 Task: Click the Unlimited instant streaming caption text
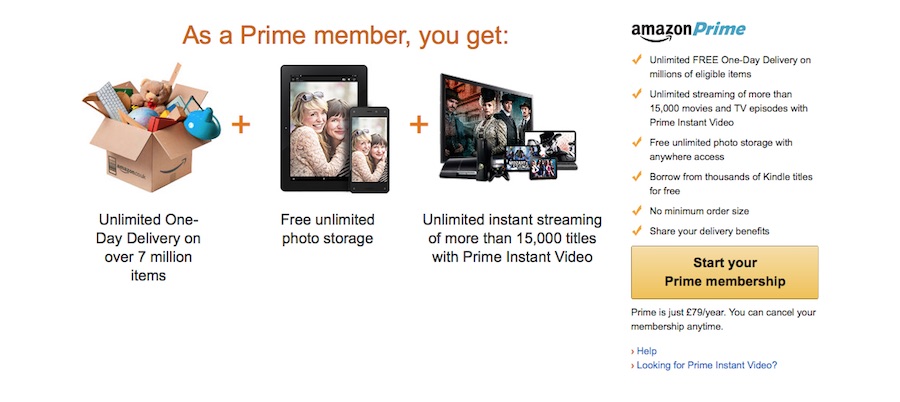(512, 238)
